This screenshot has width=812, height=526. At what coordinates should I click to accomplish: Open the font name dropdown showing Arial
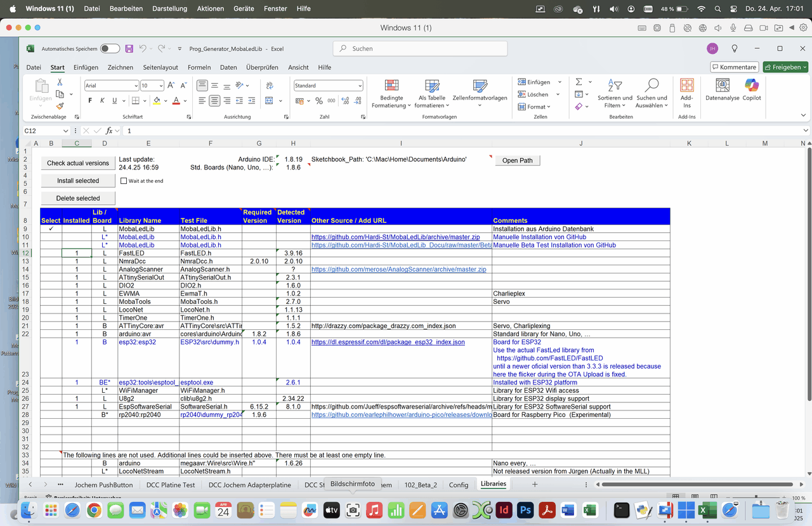click(x=111, y=86)
